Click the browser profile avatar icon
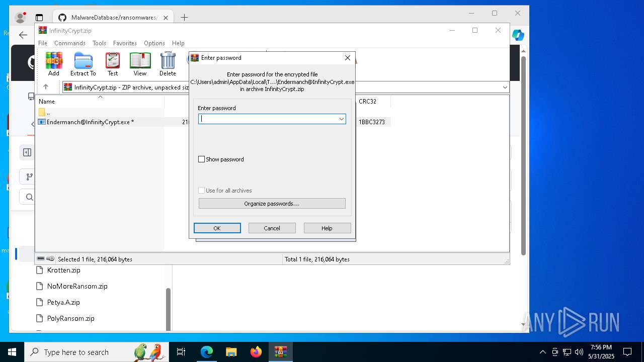Viewport: 644px width, 362px height. tap(21, 18)
